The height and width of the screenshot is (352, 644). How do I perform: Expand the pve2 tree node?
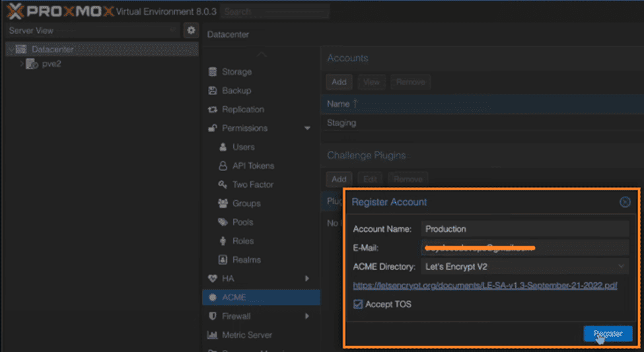coord(22,64)
